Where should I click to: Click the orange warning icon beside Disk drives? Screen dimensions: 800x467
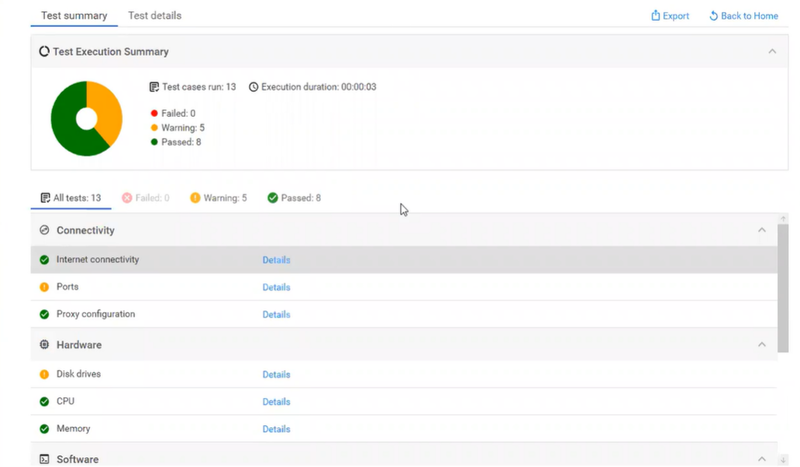pyautogui.click(x=44, y=374)
